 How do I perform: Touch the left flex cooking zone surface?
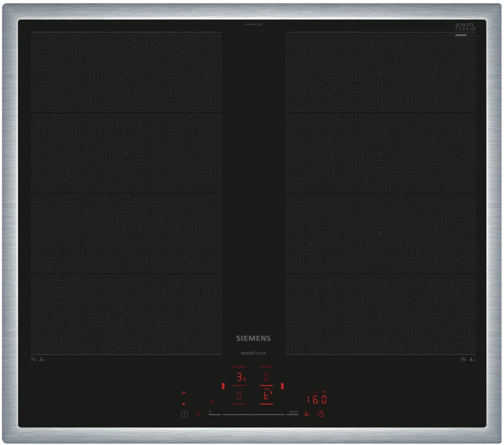click(126, 193)
